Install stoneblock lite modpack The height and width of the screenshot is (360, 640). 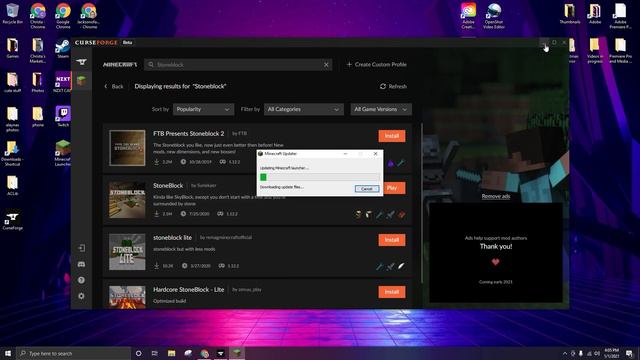coord(392,240)
